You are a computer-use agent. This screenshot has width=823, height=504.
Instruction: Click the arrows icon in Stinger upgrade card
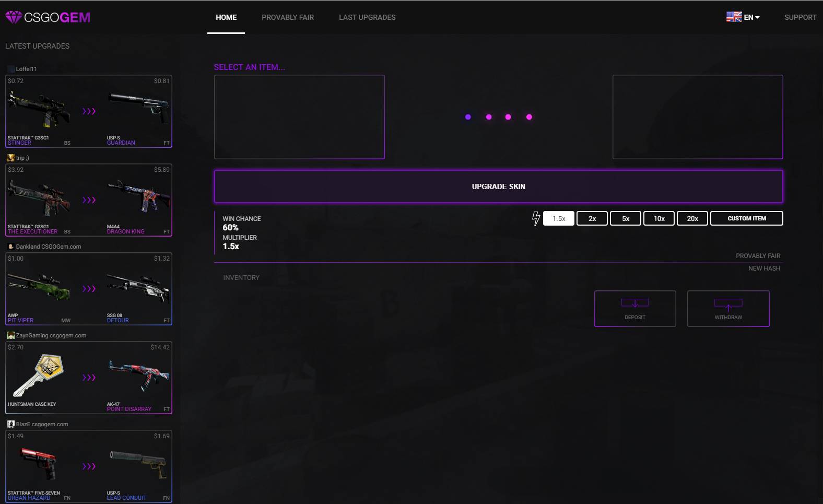click(x=89, y=111)
